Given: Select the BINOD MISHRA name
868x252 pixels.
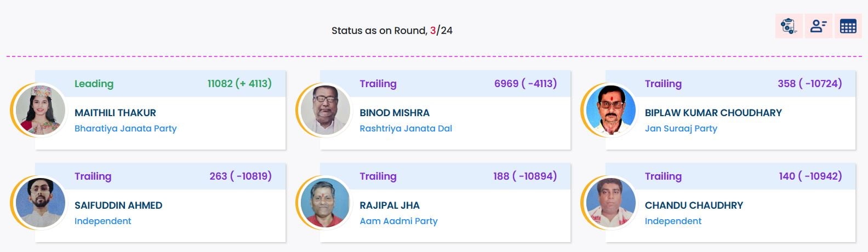Looking at the screenshot, I should click(395, 113).
